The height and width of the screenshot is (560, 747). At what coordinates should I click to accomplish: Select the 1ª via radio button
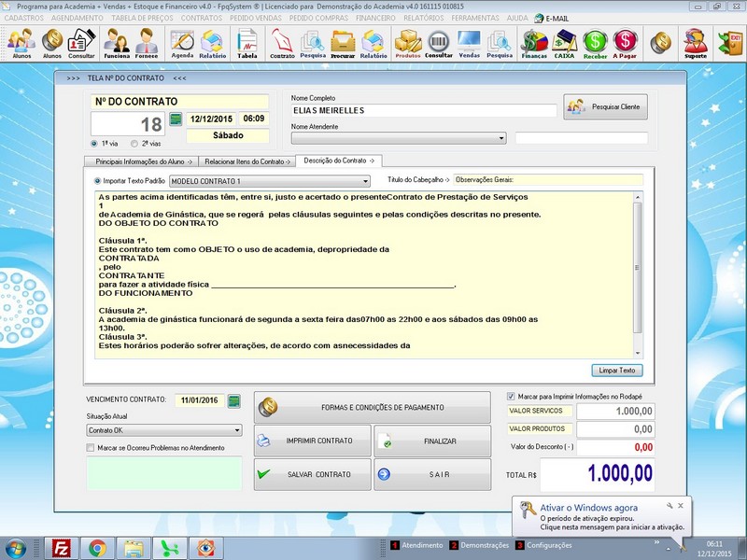(x=94, y=144)
